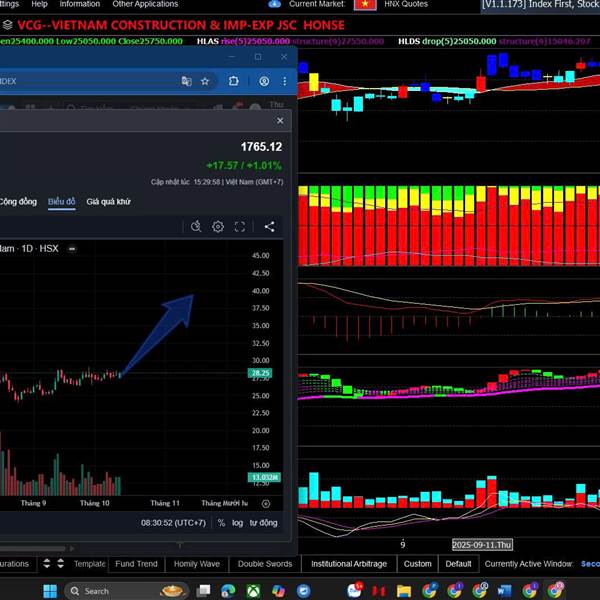
Task: Click the first up/down stepper beside Template
Action: coord(47,563)
